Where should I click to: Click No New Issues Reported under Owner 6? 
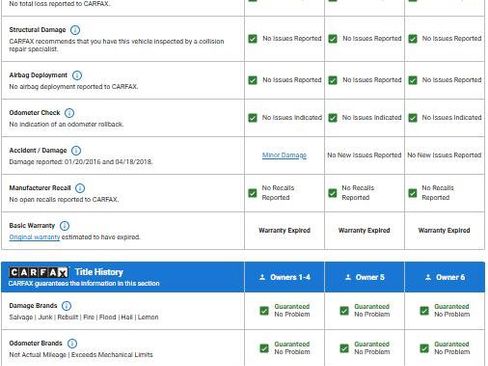pyautogui.click(x=444, y=155)
